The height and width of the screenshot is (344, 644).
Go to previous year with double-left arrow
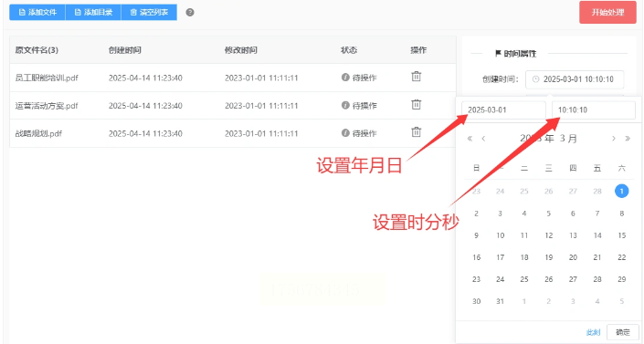coord(470,139)
